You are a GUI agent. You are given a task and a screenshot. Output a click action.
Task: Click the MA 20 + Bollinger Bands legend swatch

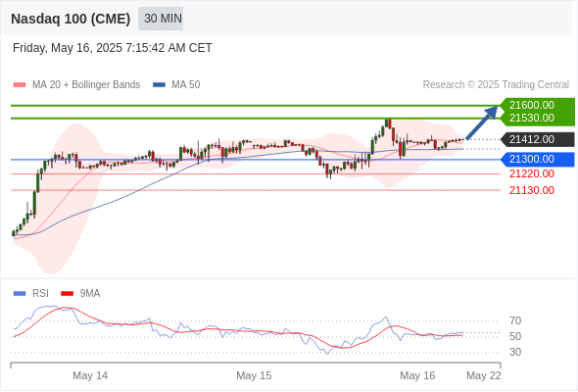(x=20, y=85)
